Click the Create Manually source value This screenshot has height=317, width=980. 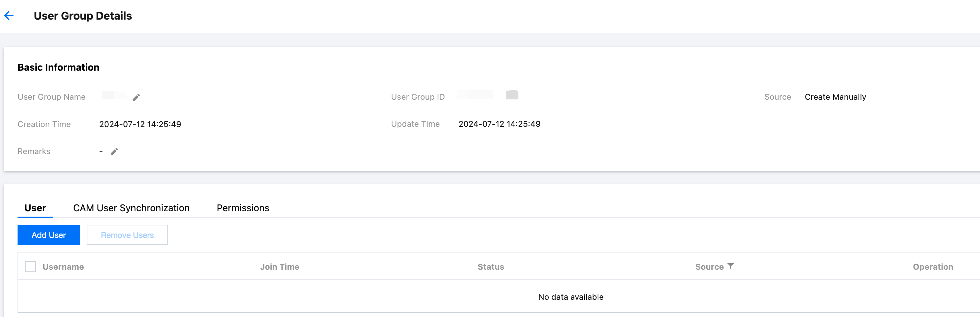click(x=835, y=97)
